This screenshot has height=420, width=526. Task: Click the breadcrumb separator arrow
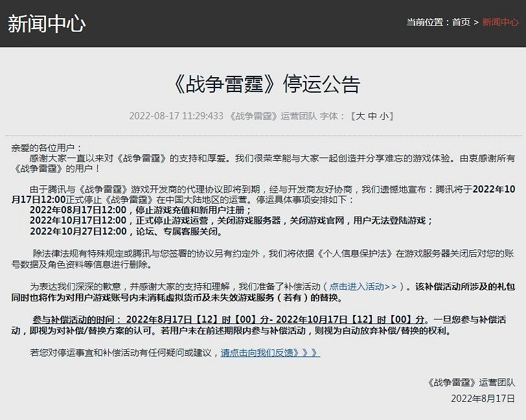(x=475, y=21)
